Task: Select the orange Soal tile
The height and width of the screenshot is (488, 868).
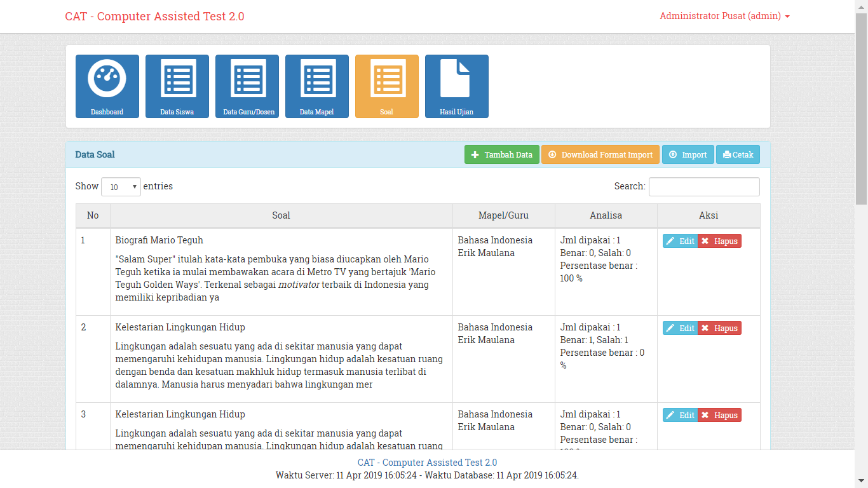Action: coord(386,86)
